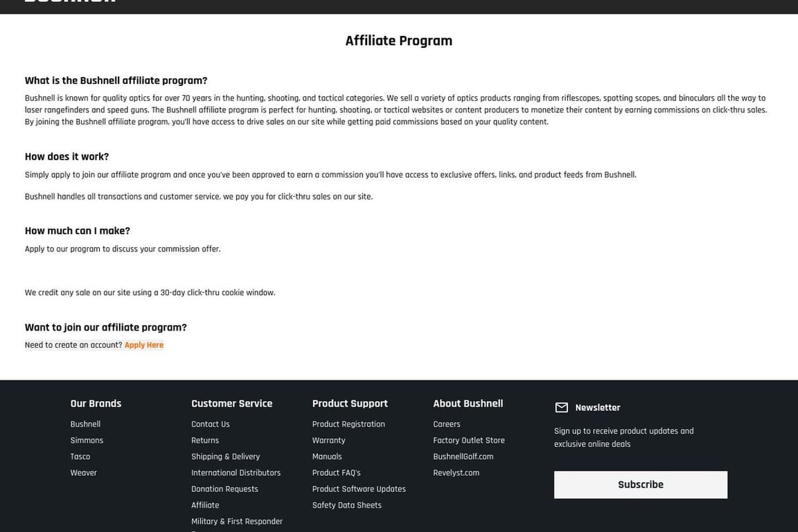The width and height of the screenshot is (798, 532).
Task: Open the Bushnell brand footer link
Action: tap(85, 424)
